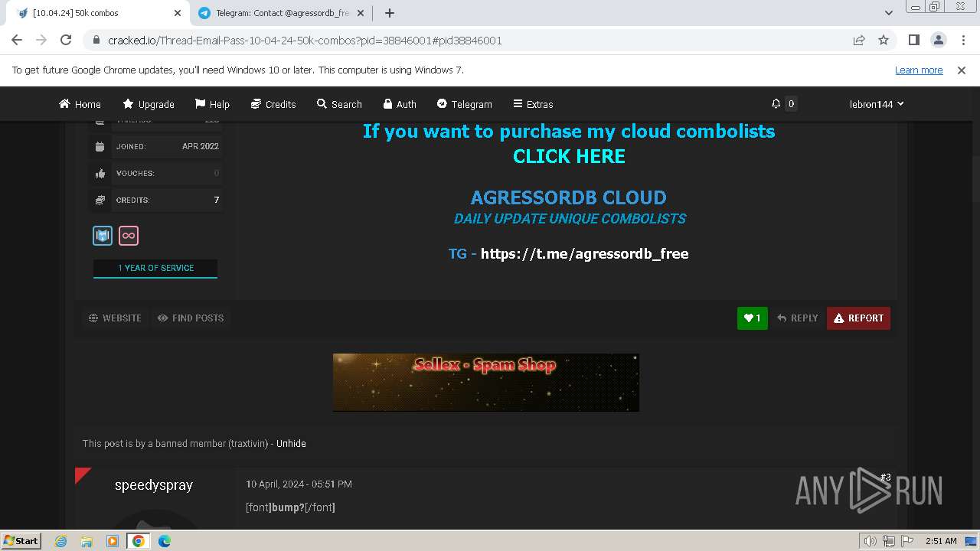
Task: Open notifications bell
Action: point(776,103)
